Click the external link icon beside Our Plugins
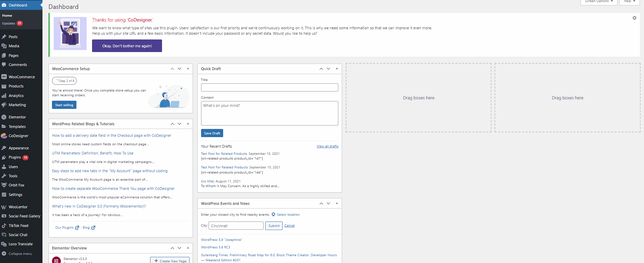This screenshot has height=263, width=644. pos(77,228)
